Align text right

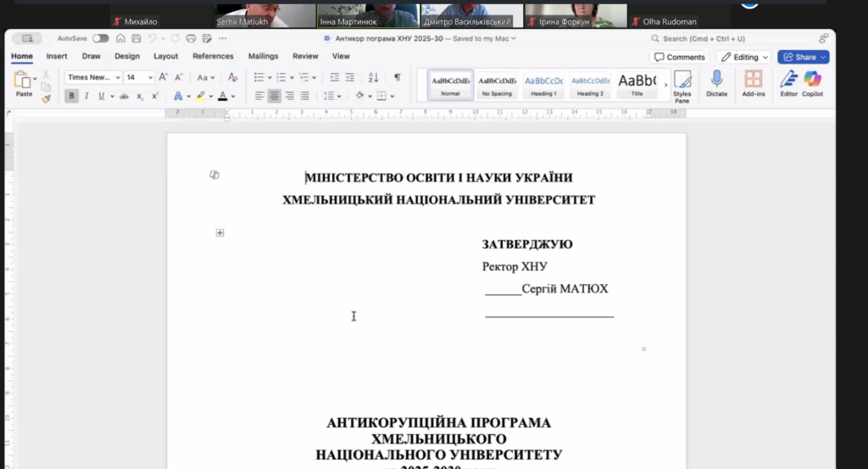point(290,96)
